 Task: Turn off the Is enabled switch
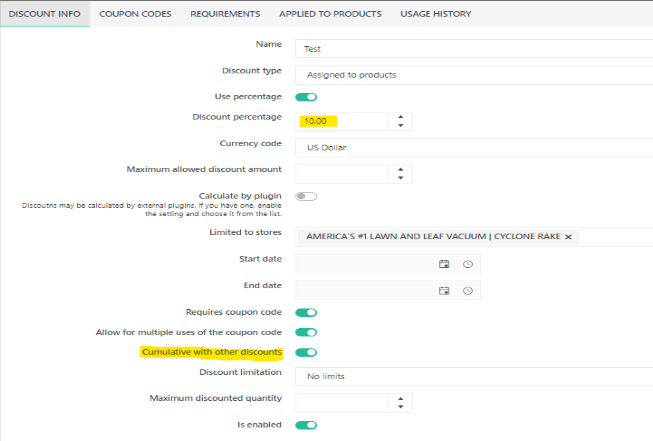click(306, 425)
